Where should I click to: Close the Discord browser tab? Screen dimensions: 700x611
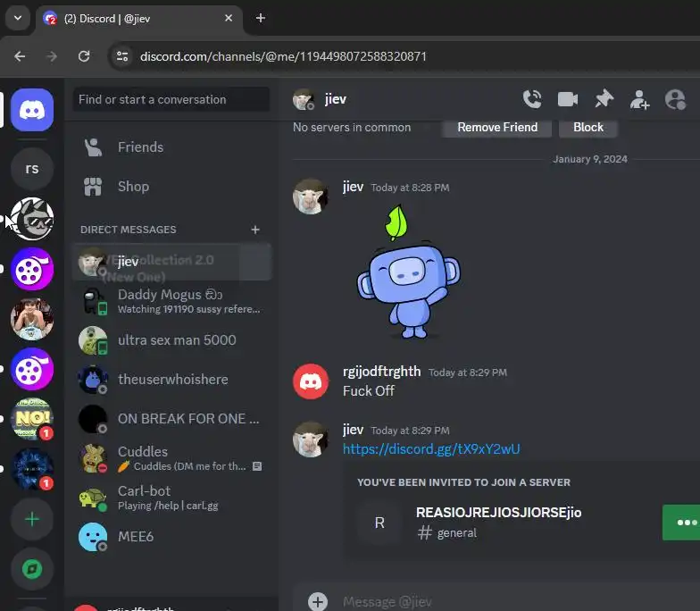coord(229,18)
